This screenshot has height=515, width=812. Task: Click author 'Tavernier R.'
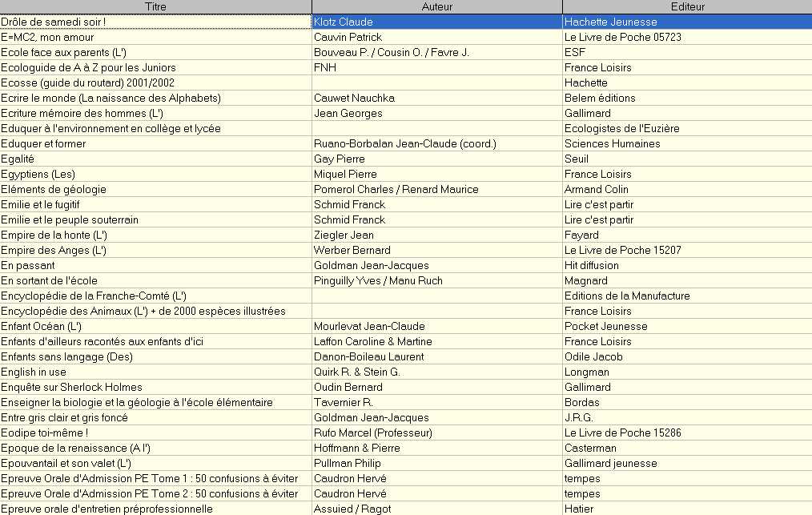pyautogui.click(x=344, y=403)
